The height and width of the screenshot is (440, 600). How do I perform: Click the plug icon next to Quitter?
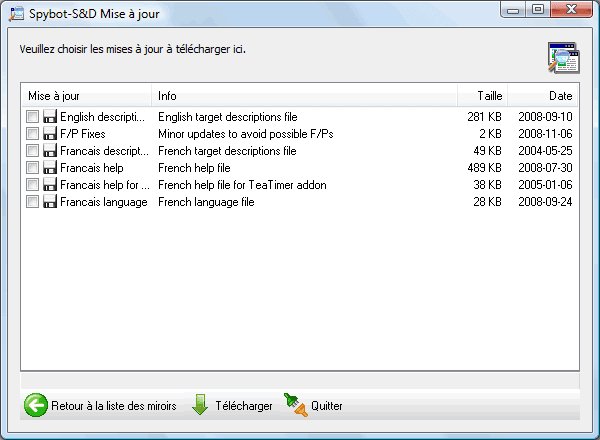[296, 405]
